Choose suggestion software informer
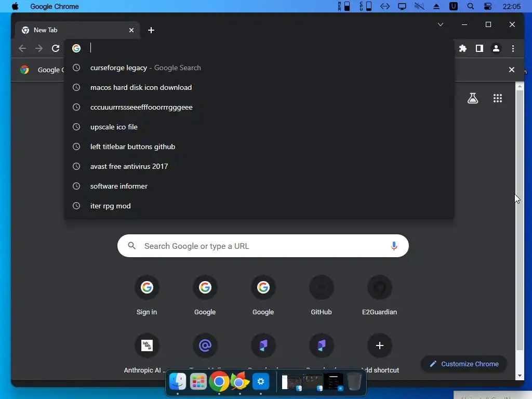532x399 pixels. coord(259,186)
